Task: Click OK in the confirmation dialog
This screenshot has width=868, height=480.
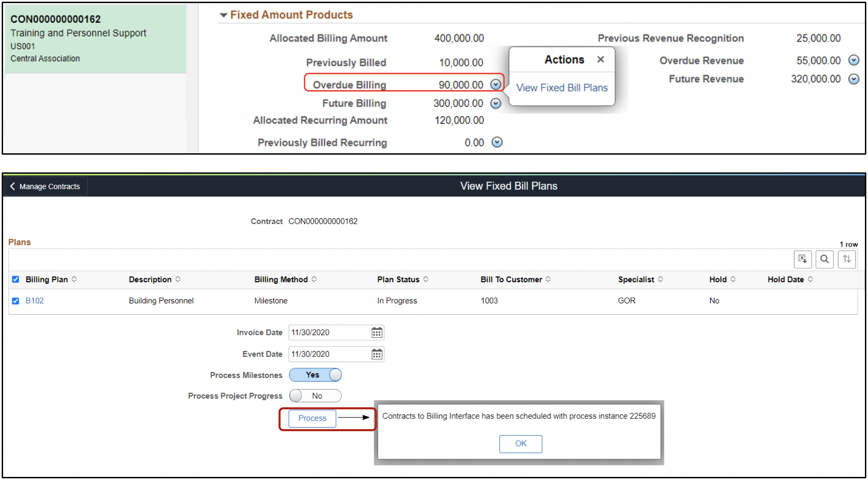Action: point(520,443)
